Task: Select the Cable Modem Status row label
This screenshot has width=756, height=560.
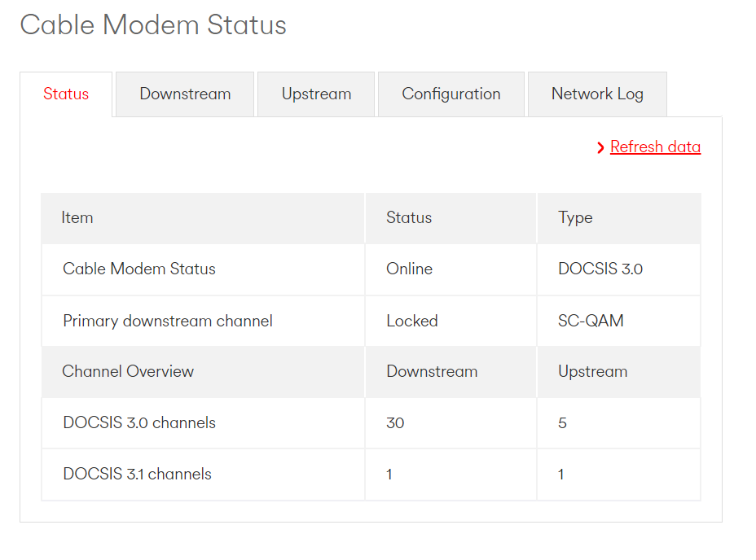Action: click(139, 269)
